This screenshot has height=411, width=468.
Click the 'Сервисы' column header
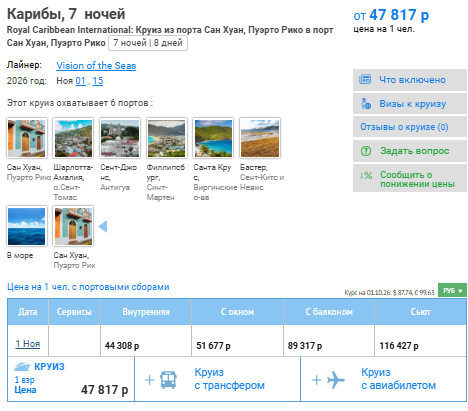pyautogui.click(x=74, y=312)
